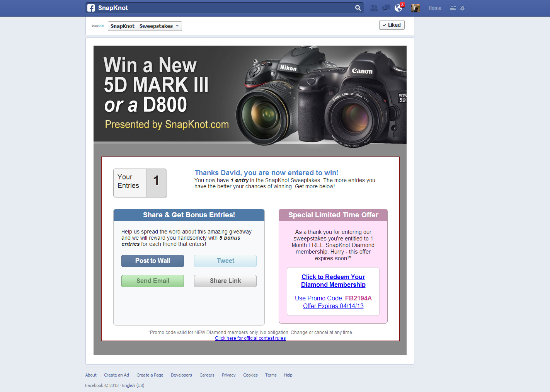Open the Create a Page footer link

[x=150, y=375]
